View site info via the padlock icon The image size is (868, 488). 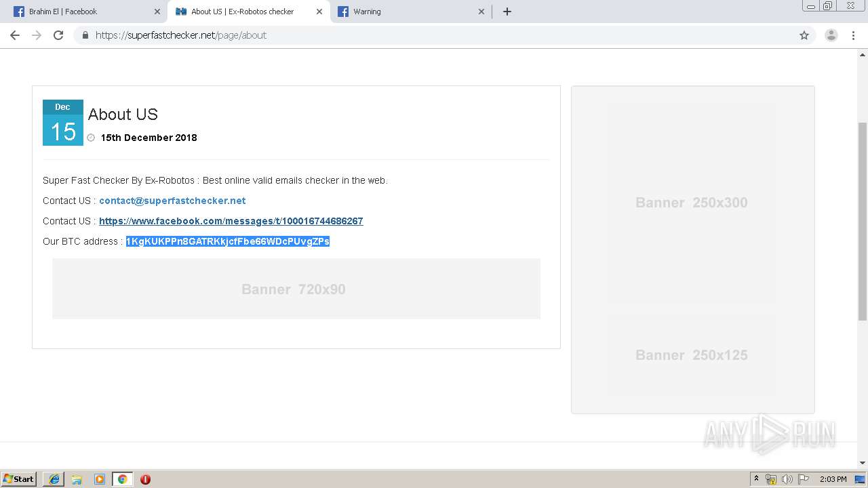click(x=85, y=35)
